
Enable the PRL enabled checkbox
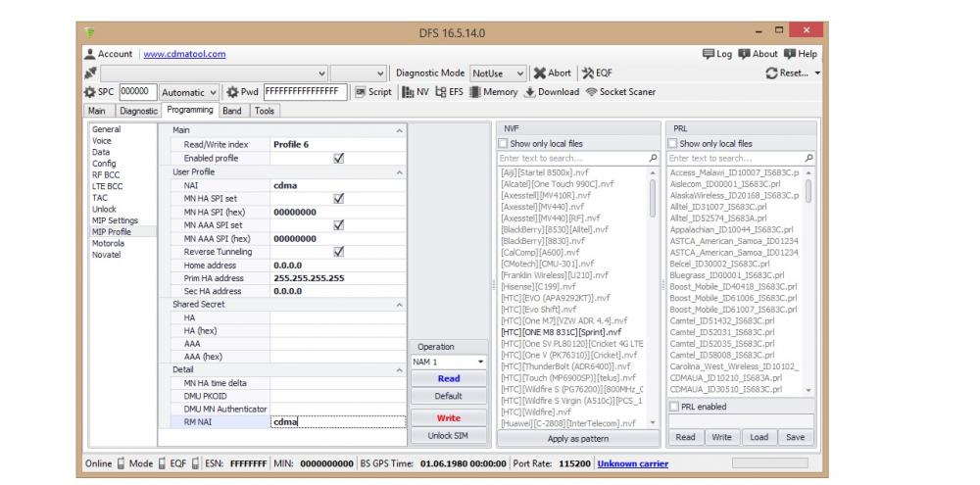click(674, 407)
